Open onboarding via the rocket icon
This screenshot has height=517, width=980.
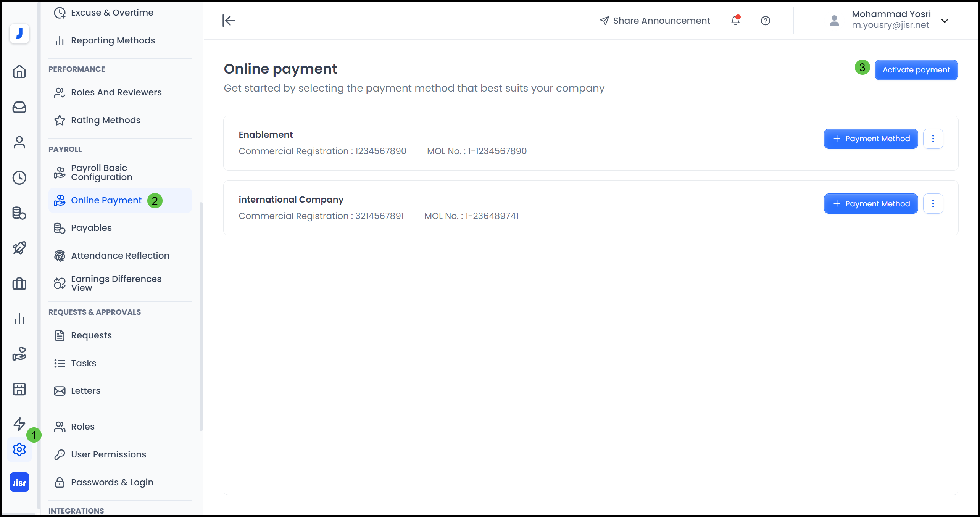tap(19, 248)
